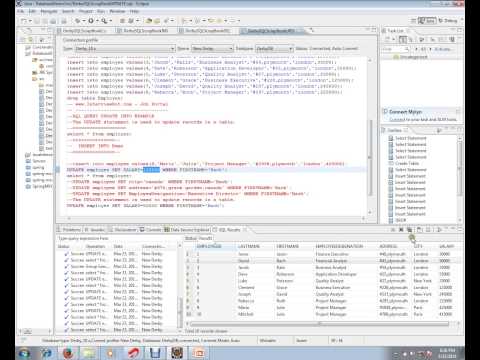Image resolution: width=480 pixels, height=360 pixels.
Task: Click the system tray clock
Action: coord(447,353)
